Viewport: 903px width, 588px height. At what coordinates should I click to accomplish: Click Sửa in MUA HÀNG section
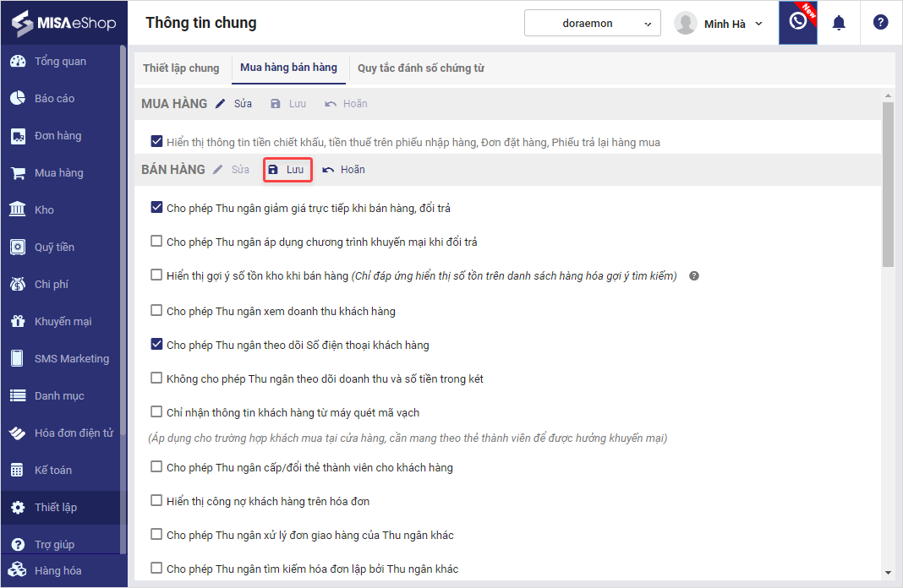pos(243,104)
